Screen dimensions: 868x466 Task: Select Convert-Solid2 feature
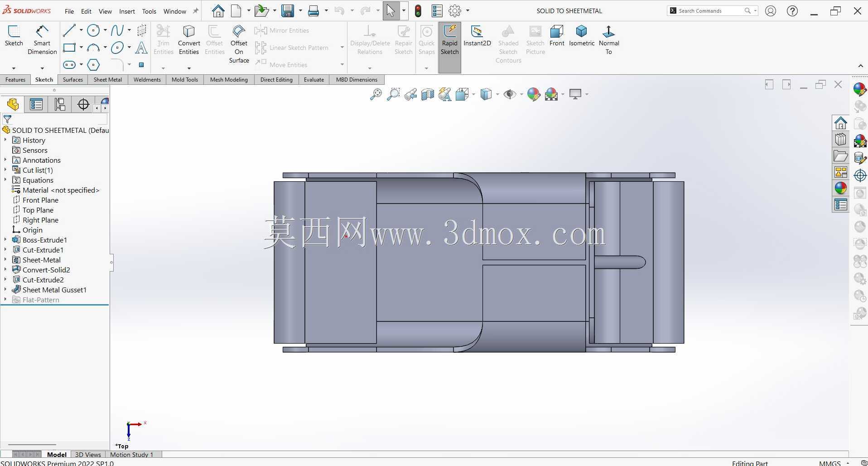(46, 270)
